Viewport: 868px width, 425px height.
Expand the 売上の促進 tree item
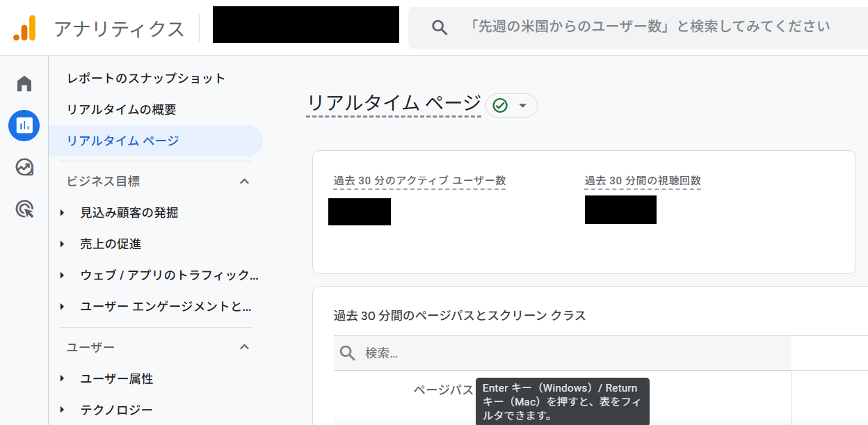[x=63, y=244]
